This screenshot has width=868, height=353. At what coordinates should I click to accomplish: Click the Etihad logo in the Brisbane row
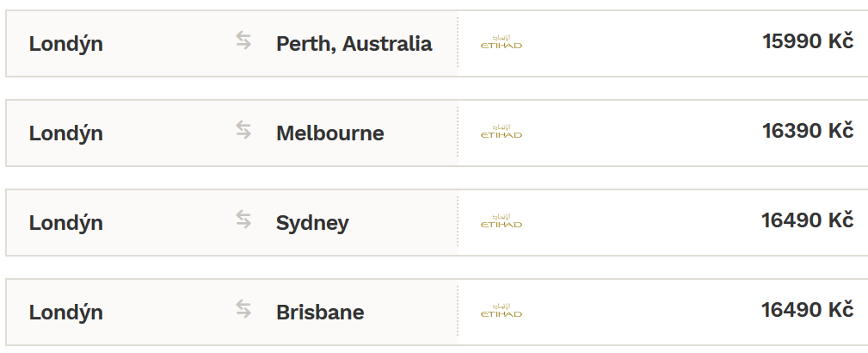tap(501, 311)
